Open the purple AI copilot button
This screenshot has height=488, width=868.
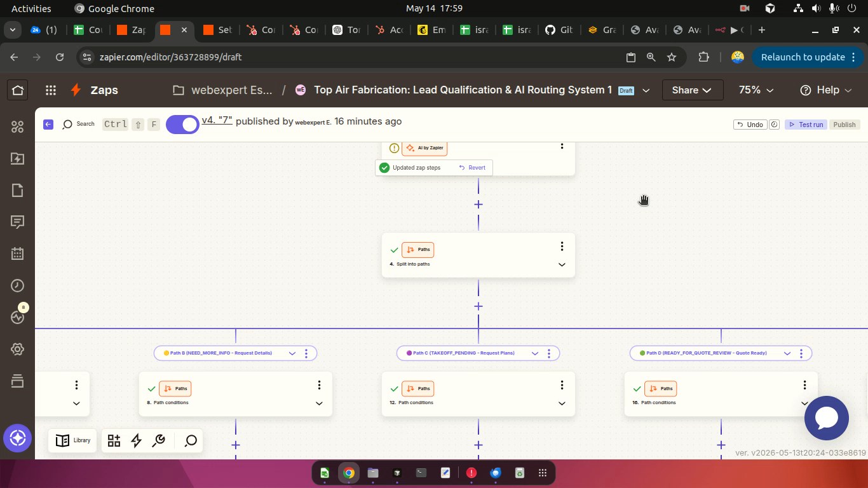[x=17, y=438]
